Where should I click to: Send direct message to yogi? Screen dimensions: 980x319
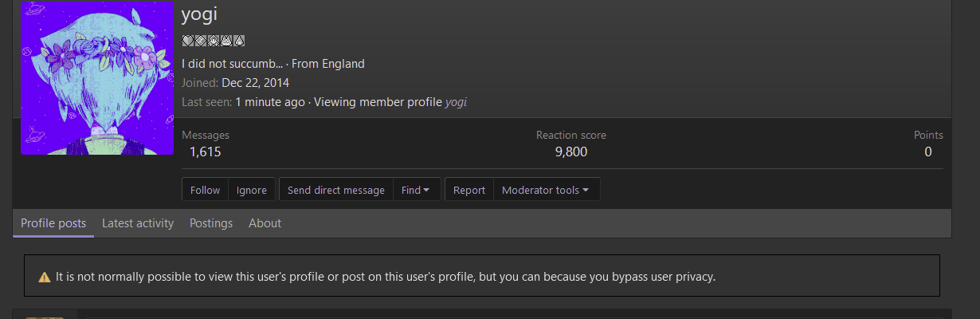336,190
